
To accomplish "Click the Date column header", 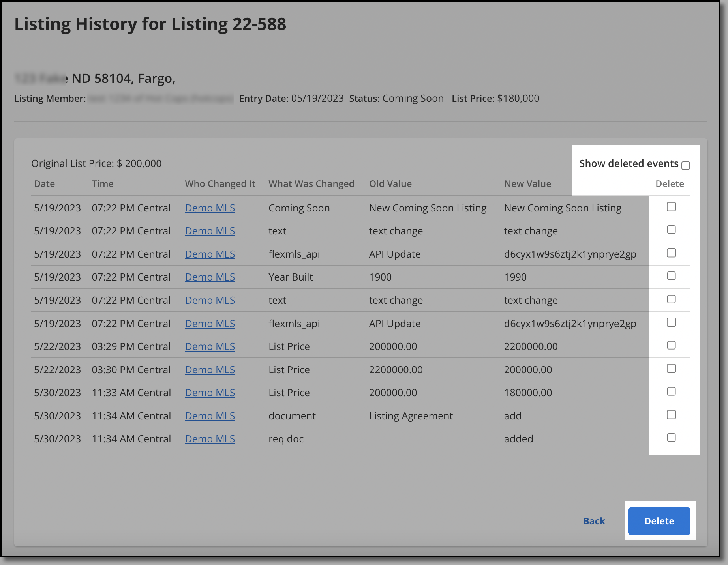I will tap(44, 184).
